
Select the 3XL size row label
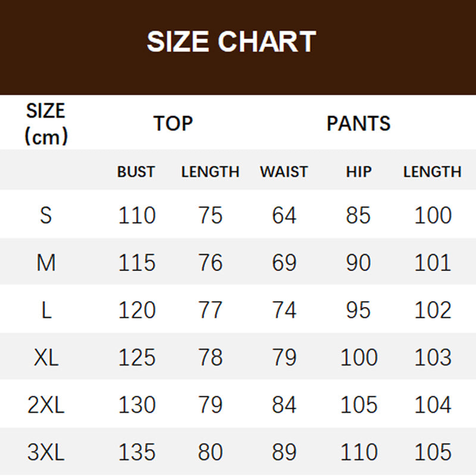[x=46, y=453]
